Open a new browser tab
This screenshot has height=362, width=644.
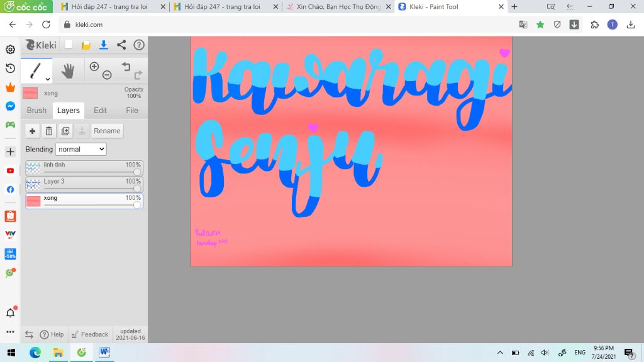pos(514,6)
